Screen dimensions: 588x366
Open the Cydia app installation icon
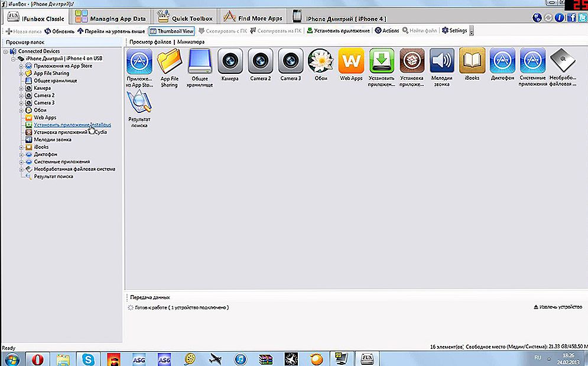(x=411, y=61)
